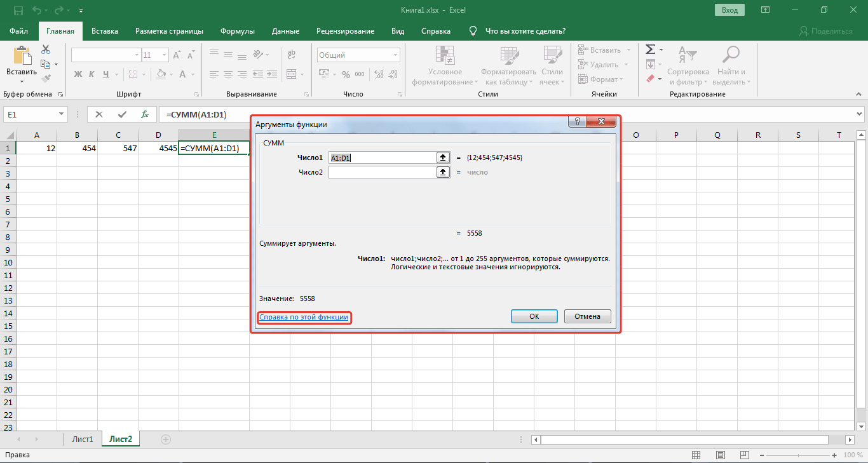Click the insert function fx icon

(x=145, y=115)
